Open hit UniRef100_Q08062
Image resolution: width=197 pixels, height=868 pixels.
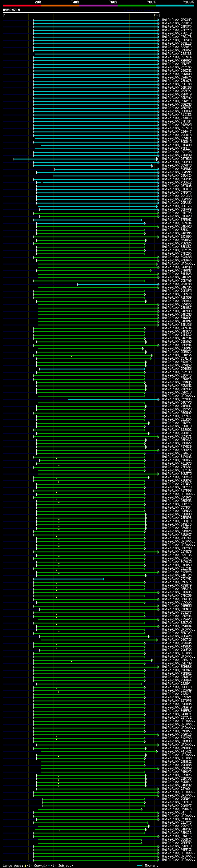point(177,50)
